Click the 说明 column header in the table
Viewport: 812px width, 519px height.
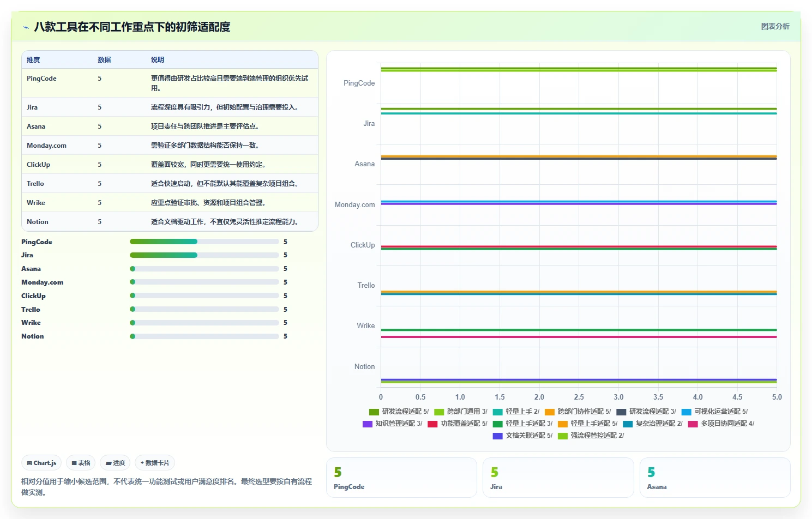tap(158, 60)
